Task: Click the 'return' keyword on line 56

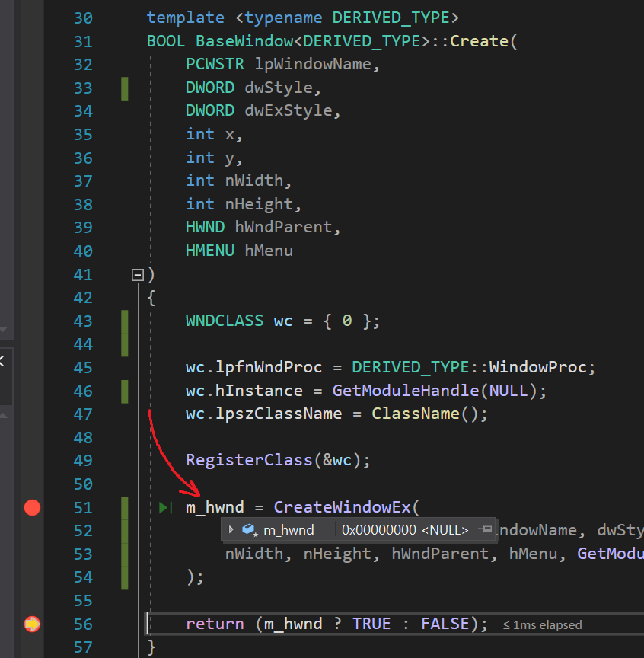Action: [215, 624]
